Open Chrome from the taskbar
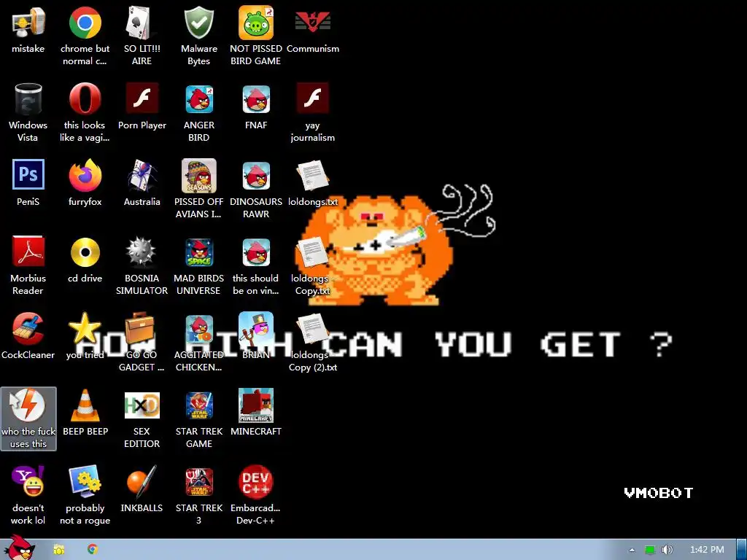The height and width of the screenshot is (560, 747). tap(93, 550)
